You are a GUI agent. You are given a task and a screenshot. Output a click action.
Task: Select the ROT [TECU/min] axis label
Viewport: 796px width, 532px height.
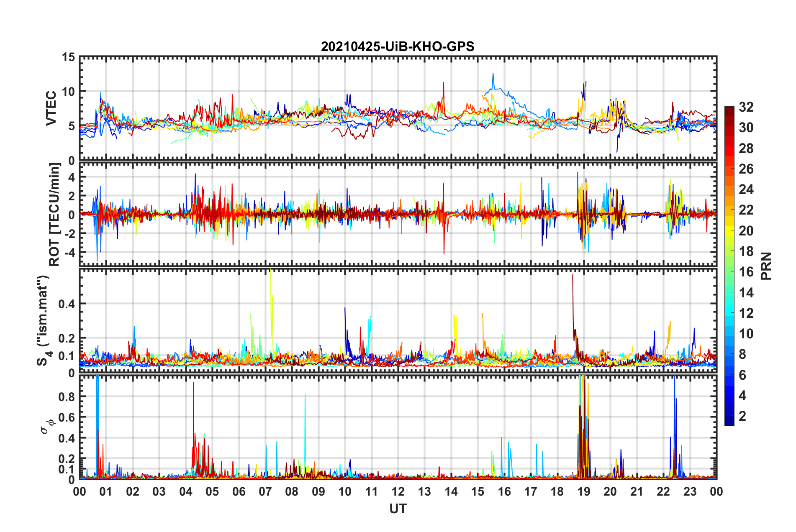tap(54, 215)
